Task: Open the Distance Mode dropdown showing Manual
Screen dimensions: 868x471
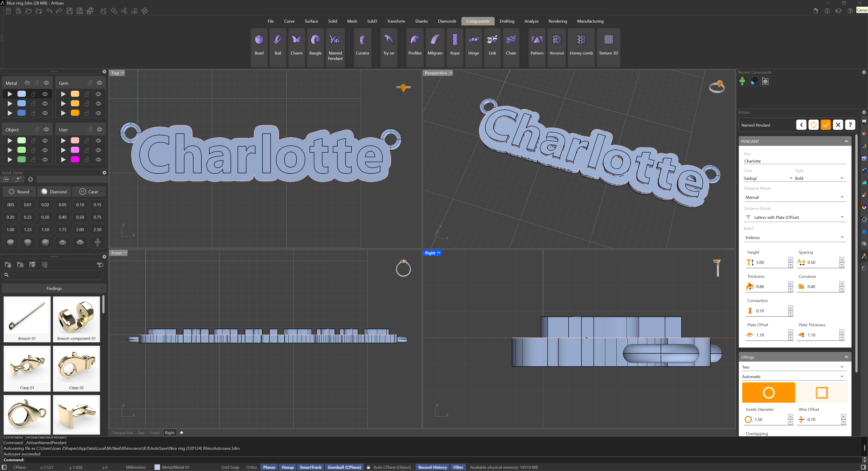Action: point(794,197)
